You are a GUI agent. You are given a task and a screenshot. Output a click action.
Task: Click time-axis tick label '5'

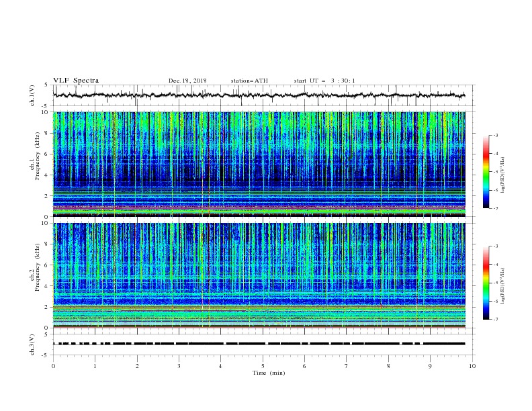click(x=263, y=366)
